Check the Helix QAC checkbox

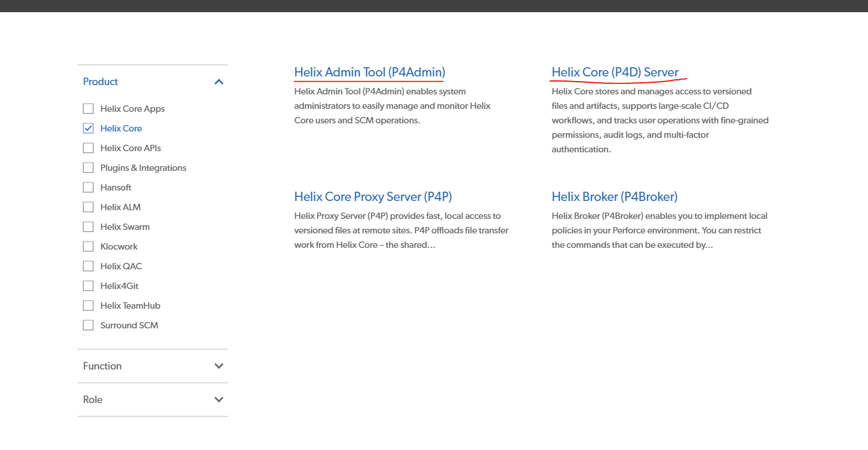point(88,266)
